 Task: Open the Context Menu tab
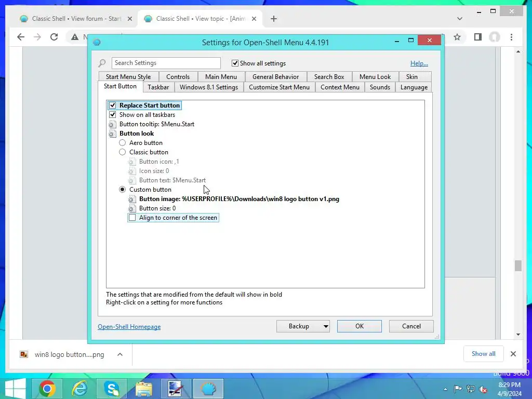[x=340, y=87]
